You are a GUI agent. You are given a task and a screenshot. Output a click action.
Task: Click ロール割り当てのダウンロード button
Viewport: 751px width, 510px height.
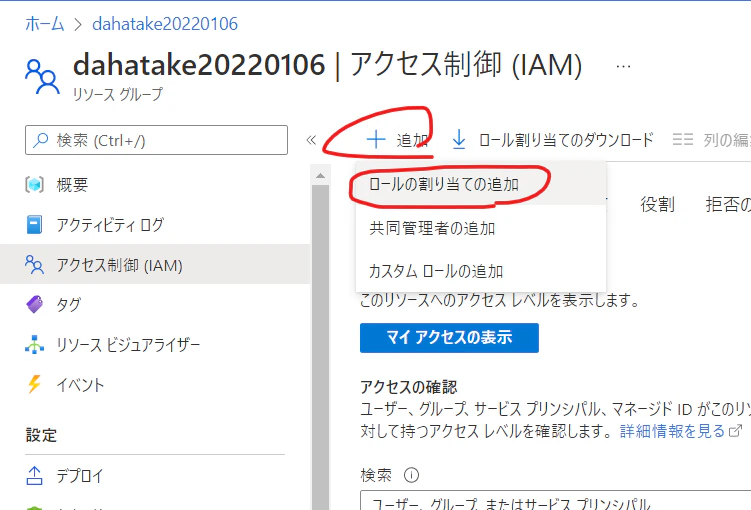point(552,140)
